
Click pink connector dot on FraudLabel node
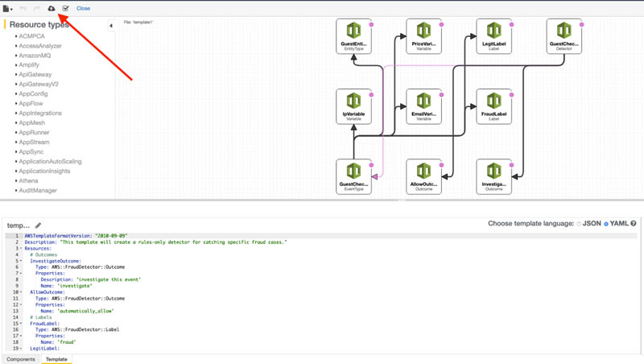click(x=511, y=95)
